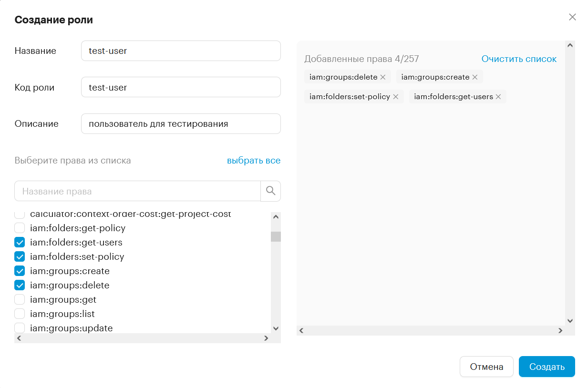Close the role creation dialog
This screenshot has width=588, height=388.
tap(573, 17)
